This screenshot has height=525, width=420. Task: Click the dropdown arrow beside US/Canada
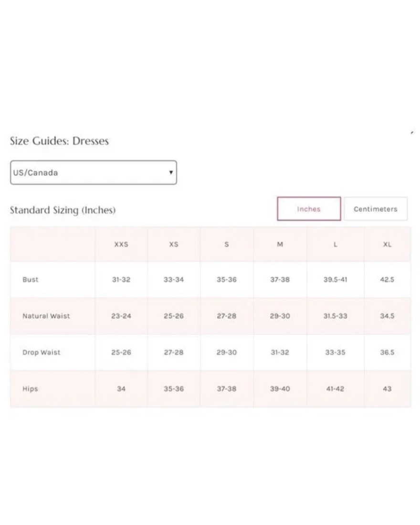coord(171,172)
